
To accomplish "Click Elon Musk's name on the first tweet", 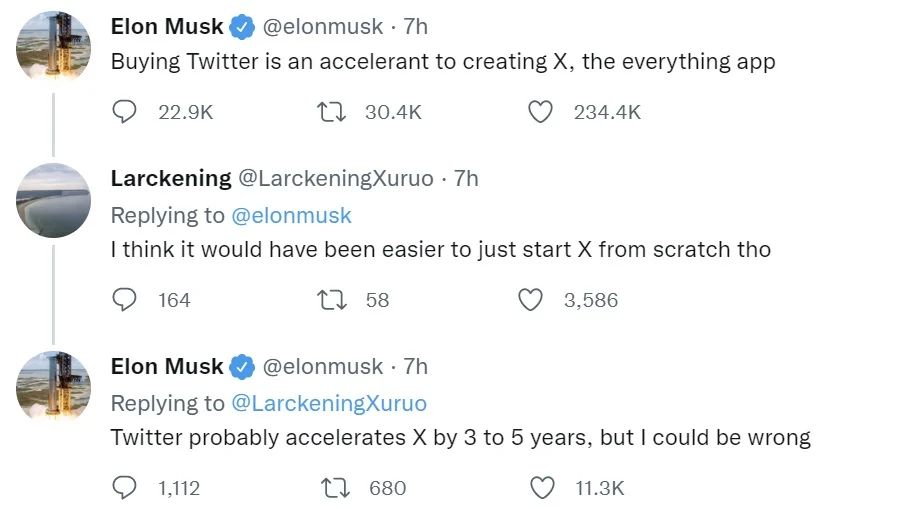I will [x=167, y=27].
